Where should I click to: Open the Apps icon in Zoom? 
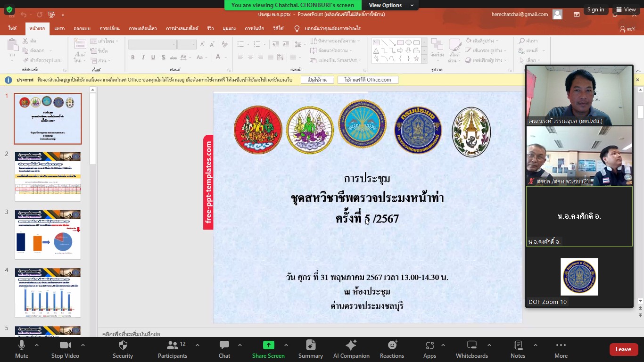point(429,349)
